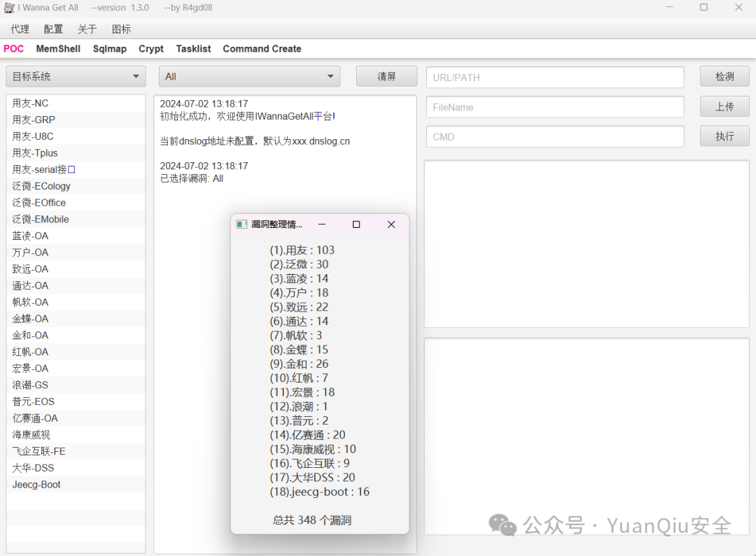Screen dimensions: 756x556
Task: Select 用友-U8C in the system list
Action: (x=76, y=136)
